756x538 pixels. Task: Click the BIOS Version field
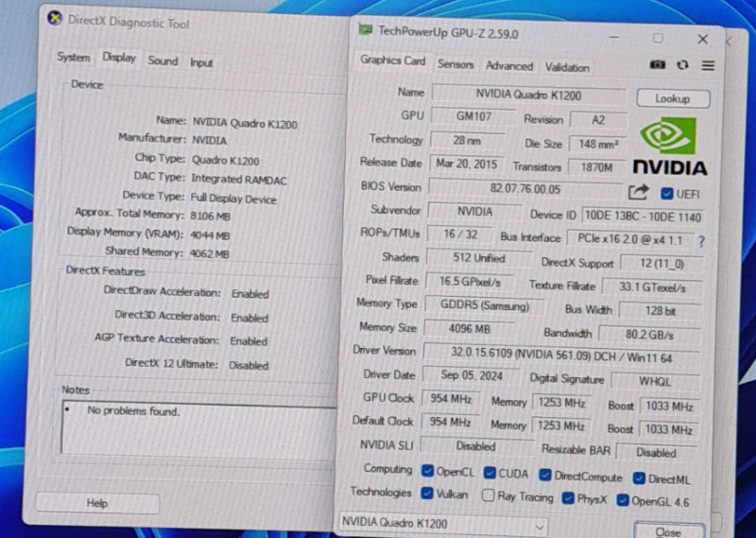(525, 189)
